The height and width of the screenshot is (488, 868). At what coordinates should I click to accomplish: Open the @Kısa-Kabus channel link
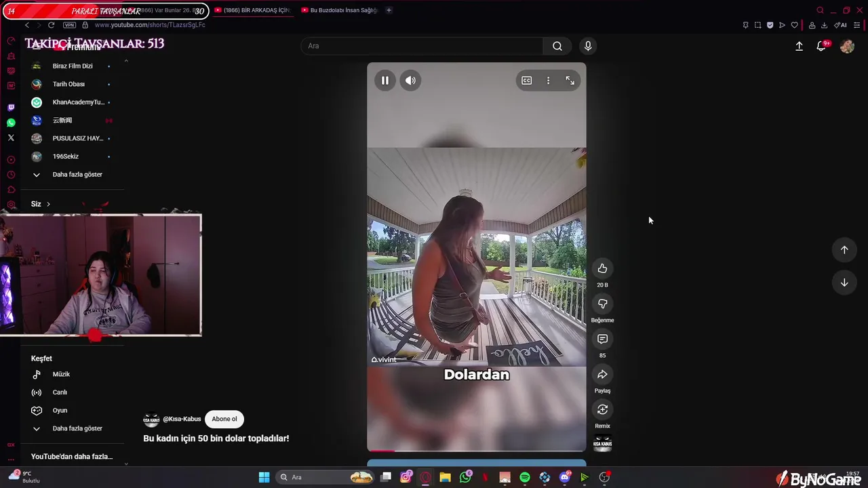[182, 419]
